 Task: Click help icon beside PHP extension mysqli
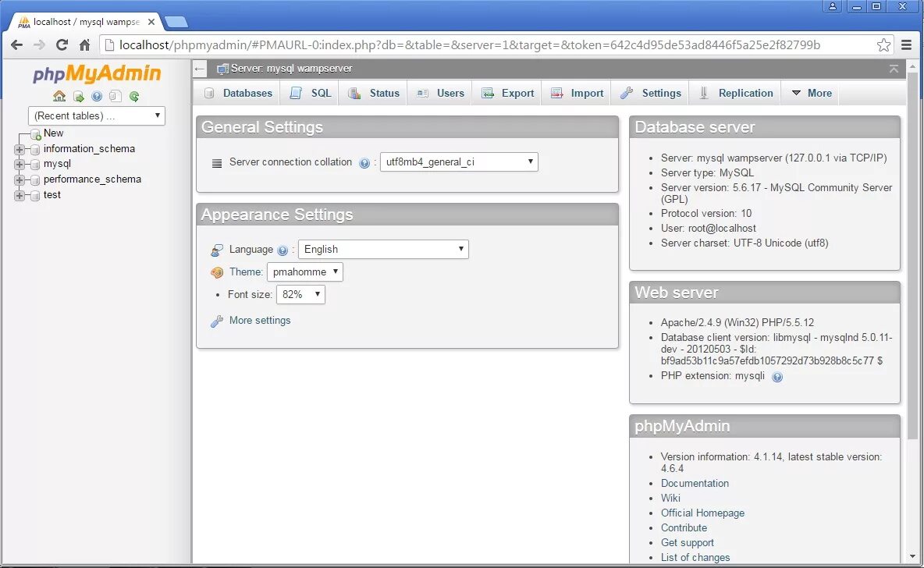777,377
